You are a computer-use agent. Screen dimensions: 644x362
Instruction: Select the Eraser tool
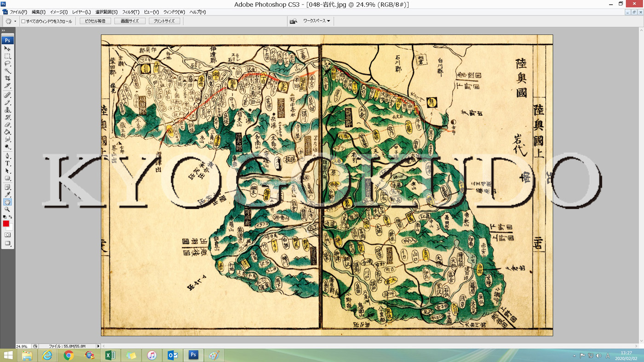click(x=7, y=124)
